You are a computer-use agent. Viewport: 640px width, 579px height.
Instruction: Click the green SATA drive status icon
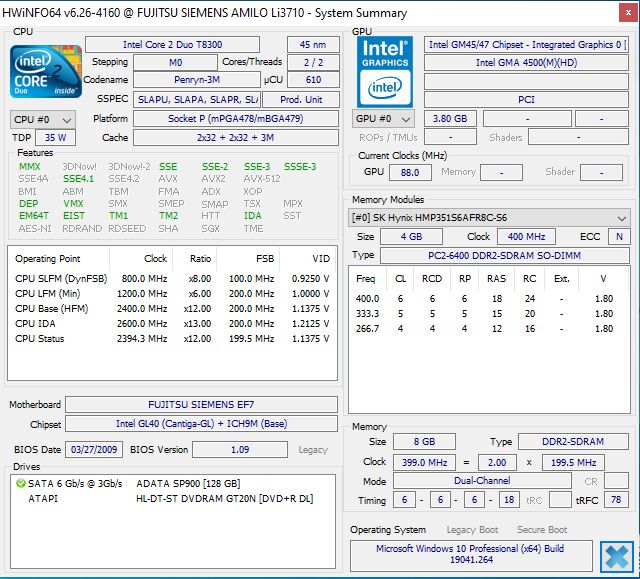pyautogui.click(x=20, y=484)
